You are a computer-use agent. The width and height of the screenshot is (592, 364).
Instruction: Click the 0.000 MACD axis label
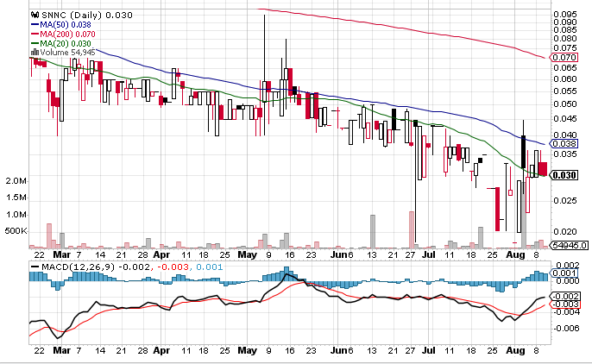point(568,281)
